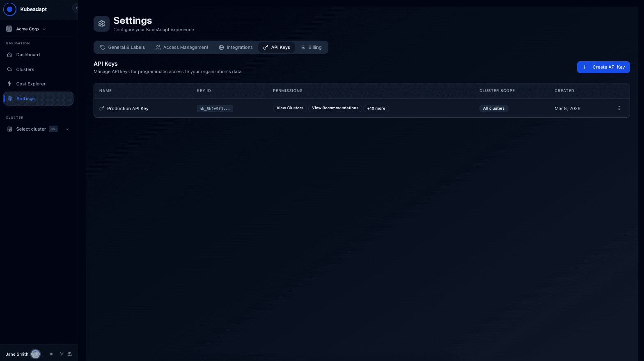Click the NAME column header

point(105,91)
